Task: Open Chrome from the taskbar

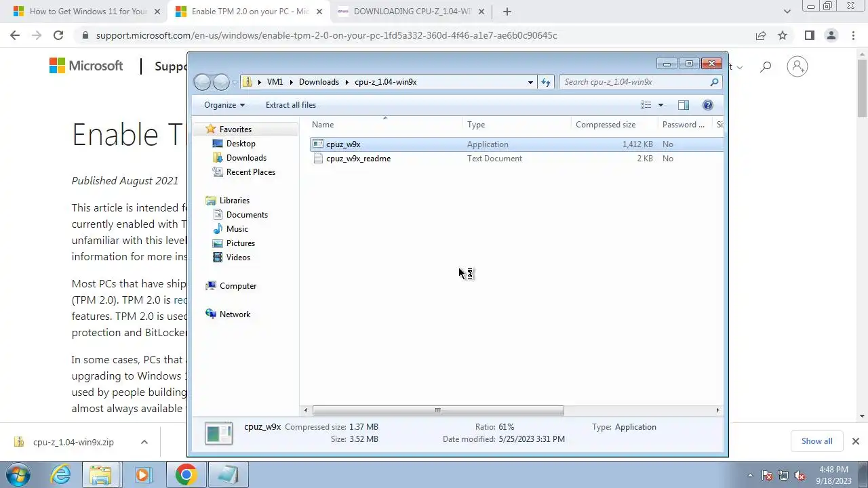Action: (186, 474)
